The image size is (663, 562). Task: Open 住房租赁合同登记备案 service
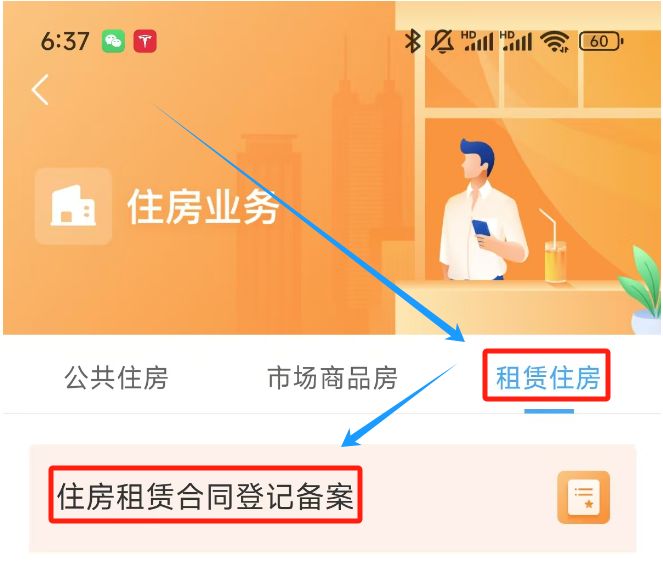(205, 496)
